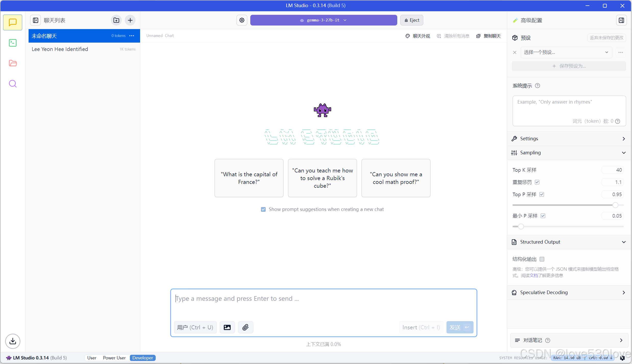Image resolution: width=632 pixels, height=364 pixels.
Task: Collapse the 高级配置 right panel
Action: pyautogui.click(x=621, y=20)
